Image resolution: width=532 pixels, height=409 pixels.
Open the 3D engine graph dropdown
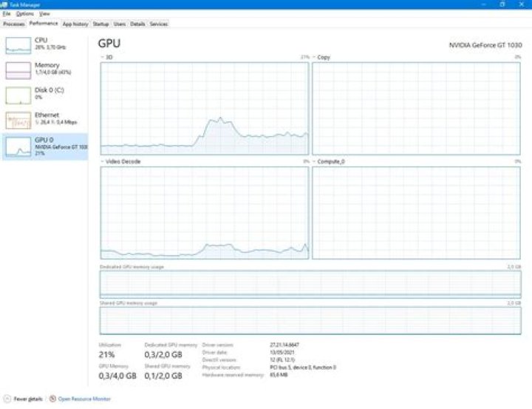[x=107, y=58]
